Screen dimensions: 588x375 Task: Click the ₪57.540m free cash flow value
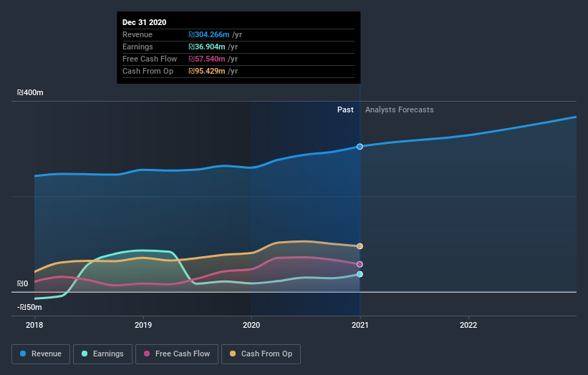click(x=207, y=59)
